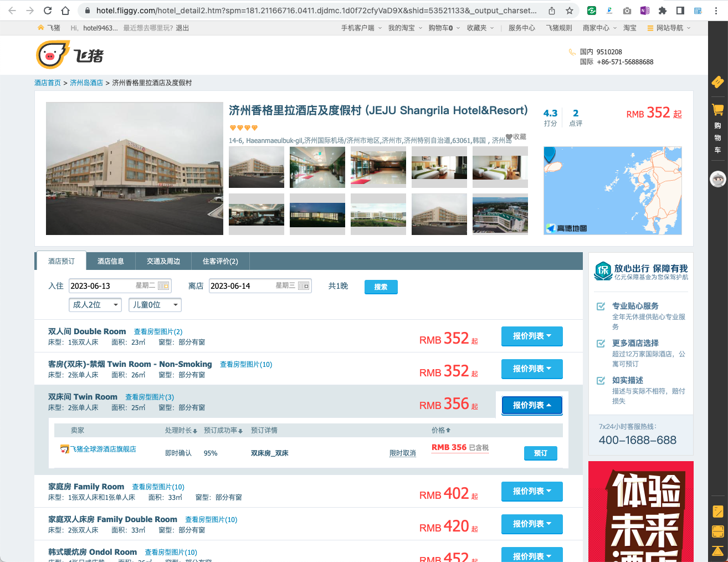Click the Fliggy pig logo
The height and width of the screenshot is (562, 728).
pos(70,55)
